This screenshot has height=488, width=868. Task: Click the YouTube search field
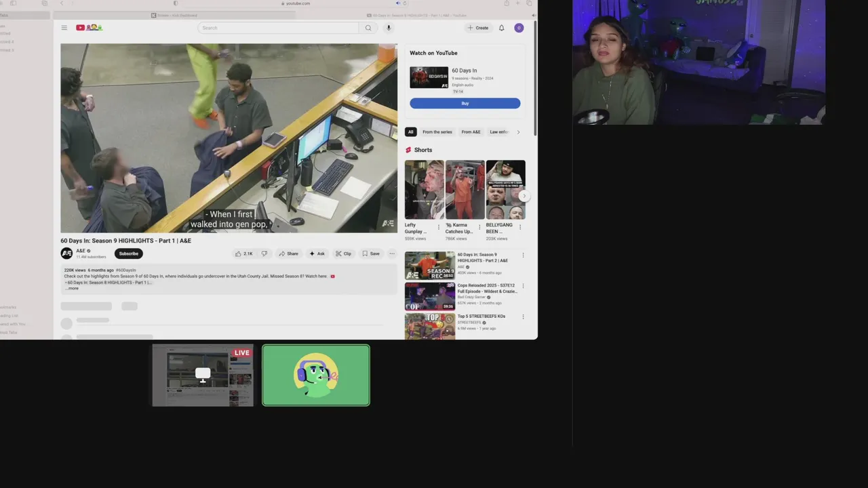pos(278,28)
